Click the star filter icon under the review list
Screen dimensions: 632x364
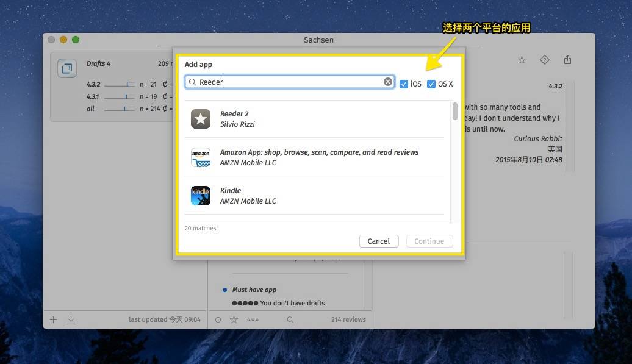(234, 319)
